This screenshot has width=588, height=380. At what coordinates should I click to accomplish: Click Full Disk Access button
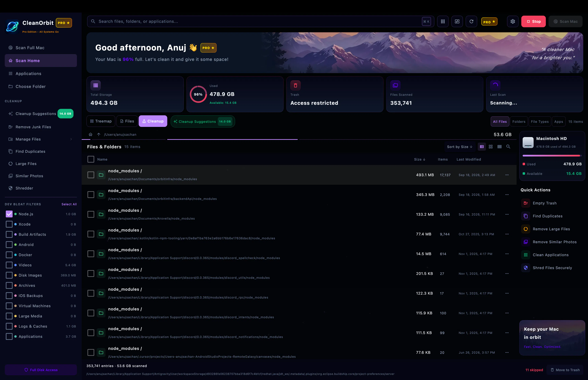click(x=41, y=370)
